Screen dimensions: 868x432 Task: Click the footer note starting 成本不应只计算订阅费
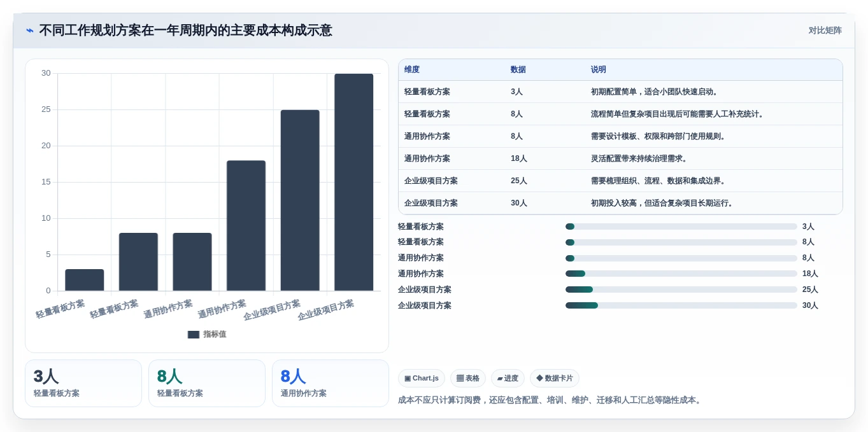pyautogui.click(x=550, y=400)
